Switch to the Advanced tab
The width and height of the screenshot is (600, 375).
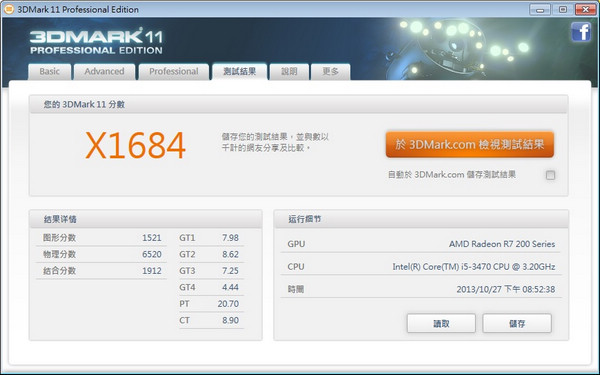point(104,72)
